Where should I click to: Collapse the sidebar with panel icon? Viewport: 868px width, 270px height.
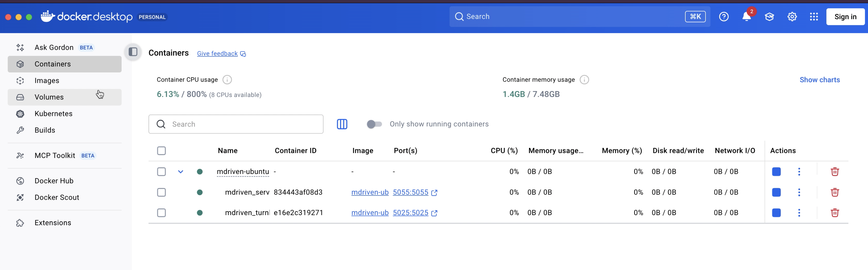pos(133,52)
